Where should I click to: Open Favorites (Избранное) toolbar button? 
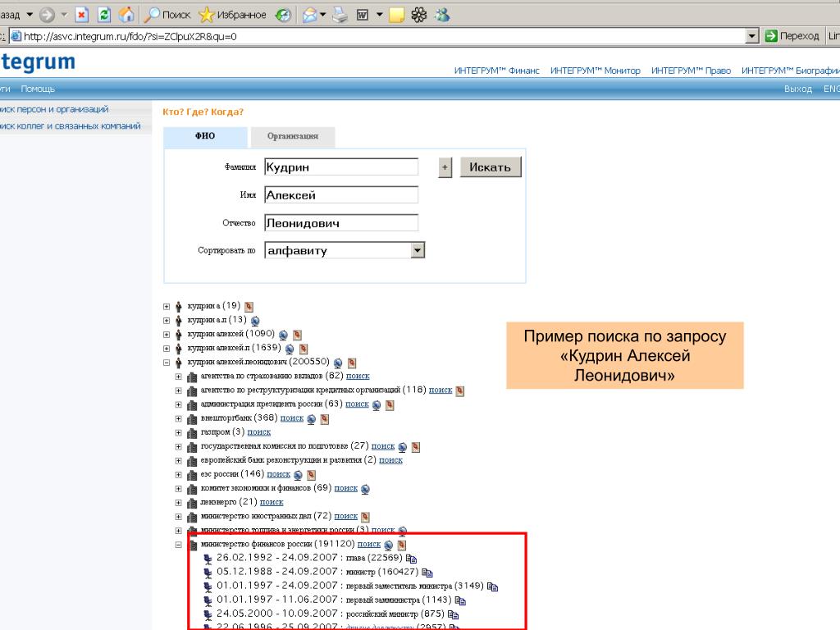(x=232, y=15)
